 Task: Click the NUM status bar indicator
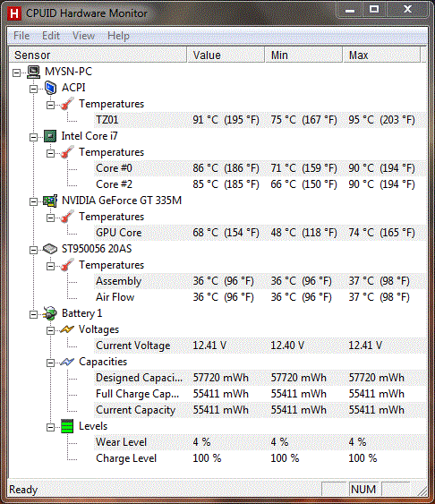pos(363,490)
